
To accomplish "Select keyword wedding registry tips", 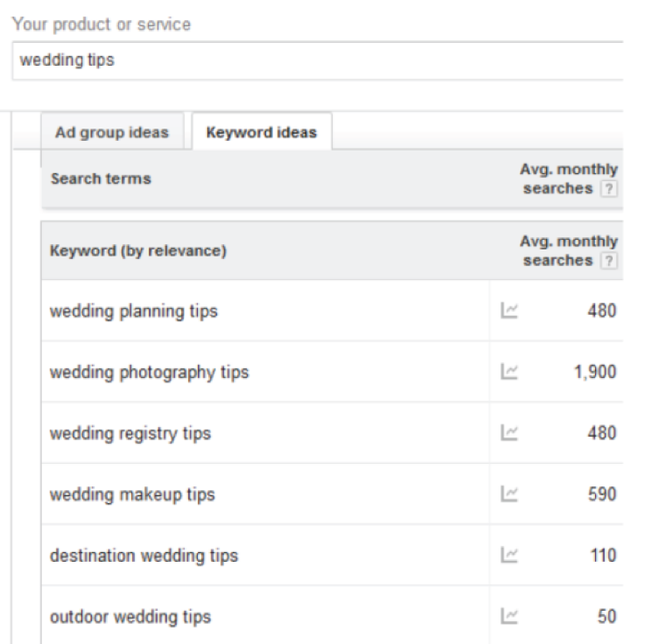I will pos(130,434).
